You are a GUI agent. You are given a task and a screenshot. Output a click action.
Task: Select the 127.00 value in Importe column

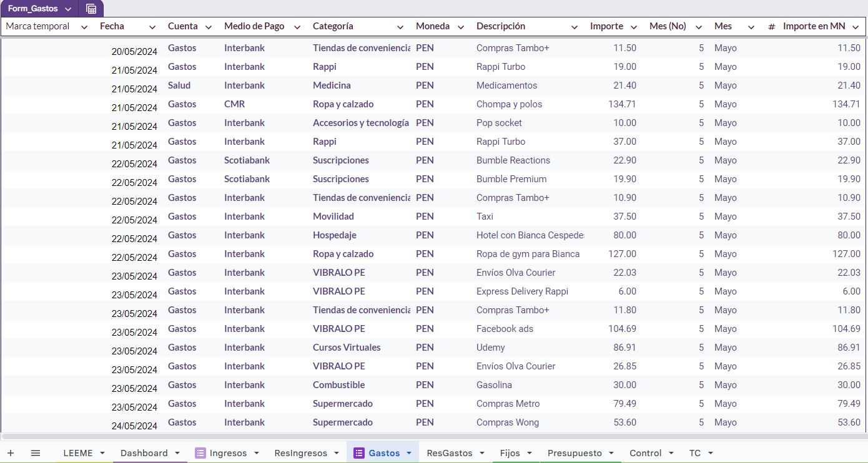(x=622, y=254)
